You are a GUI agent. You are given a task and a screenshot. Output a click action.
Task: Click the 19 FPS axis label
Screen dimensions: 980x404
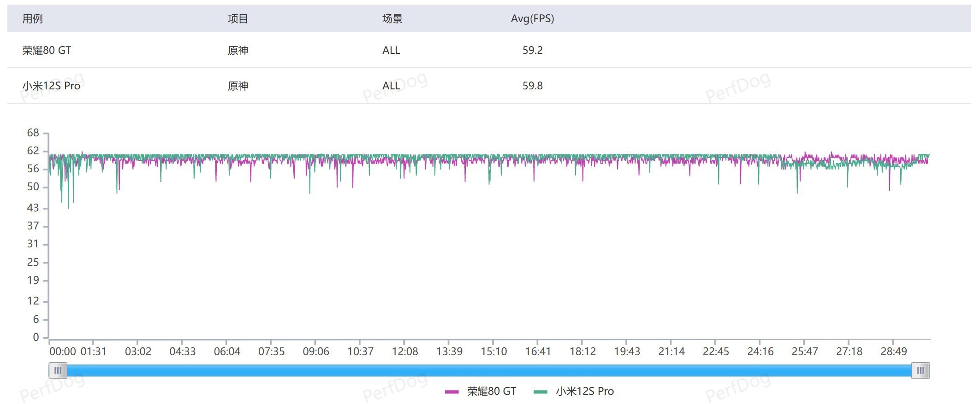tap(33, 281)
